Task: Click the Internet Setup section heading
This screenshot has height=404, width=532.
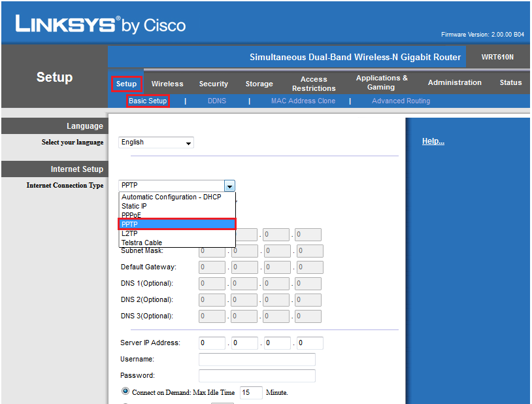Action: [77, 169]
